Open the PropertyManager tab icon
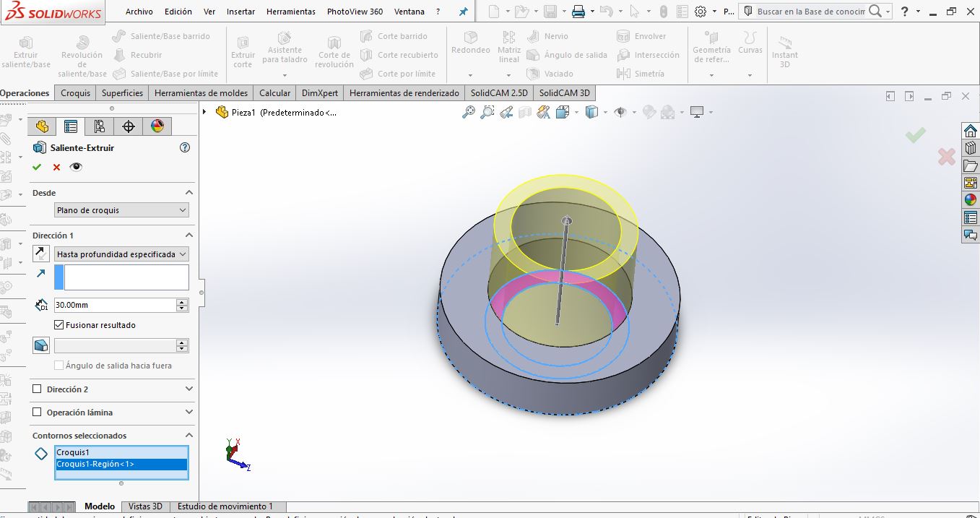 (71, 126)
